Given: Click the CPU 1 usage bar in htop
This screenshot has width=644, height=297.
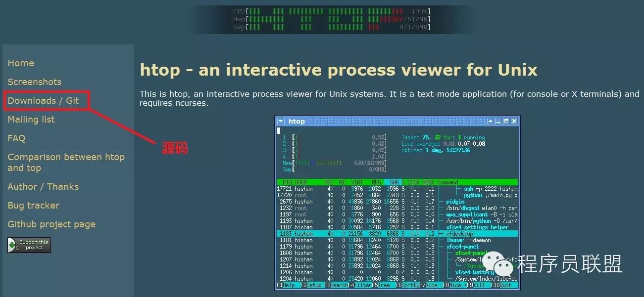Looking at the screenshot, I should [335, 137].
